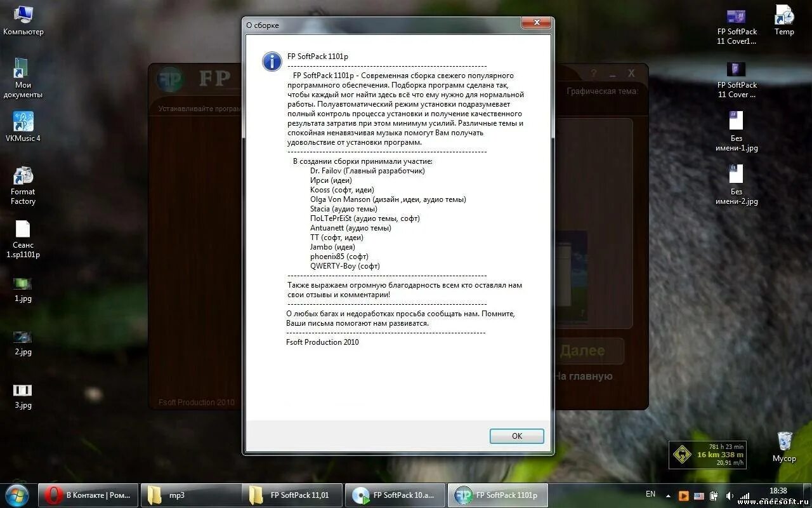Open the Windows Start menu

click(17, 495)
